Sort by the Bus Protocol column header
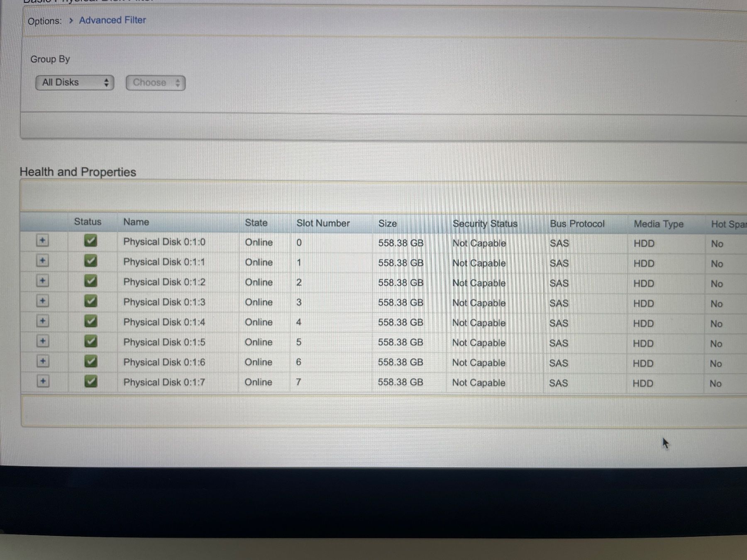The width and height of the screenshot is (747, 560). point(577,224)
